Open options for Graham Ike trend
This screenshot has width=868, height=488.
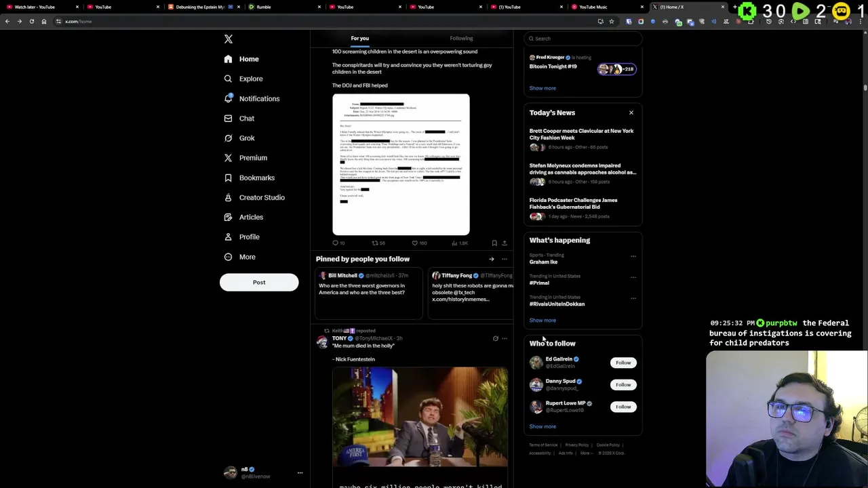click(633, 256)
